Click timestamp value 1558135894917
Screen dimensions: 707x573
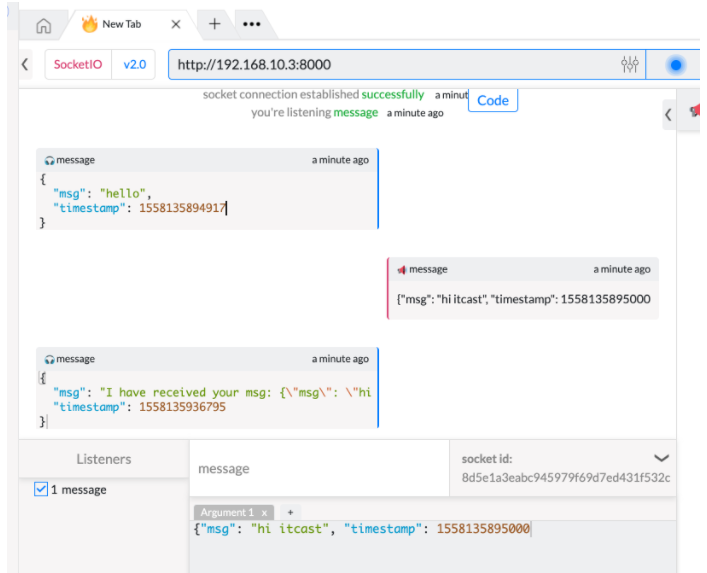(182, 208)
